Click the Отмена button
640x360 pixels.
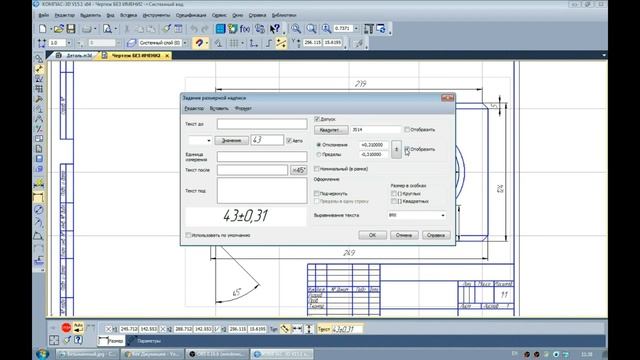click(404, 235)
